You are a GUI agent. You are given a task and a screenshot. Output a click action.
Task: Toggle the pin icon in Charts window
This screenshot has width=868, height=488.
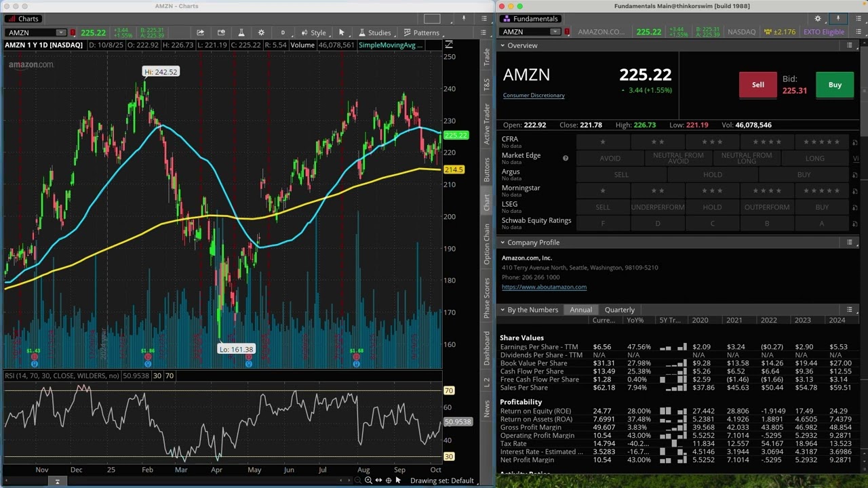point(464,18)
